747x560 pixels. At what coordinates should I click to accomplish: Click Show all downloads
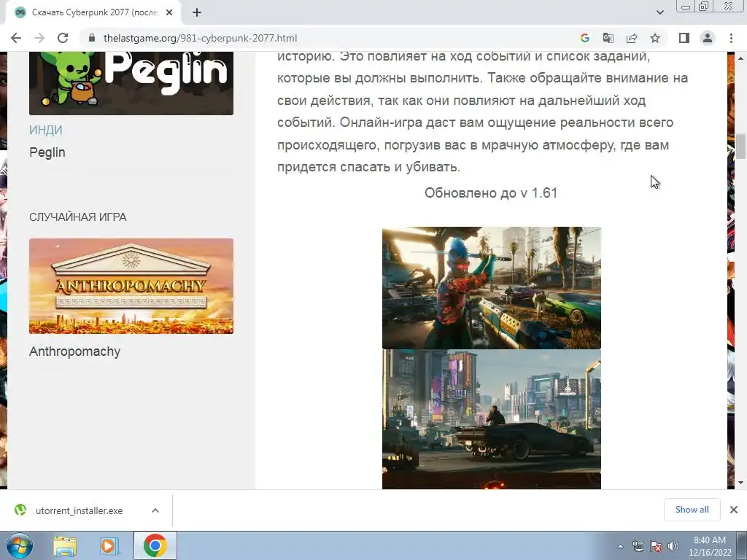click(692, 510)
